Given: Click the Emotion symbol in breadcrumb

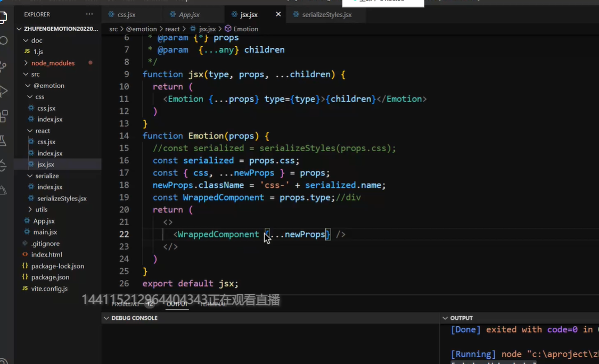Looking at the screenshot, I should [x=245, y=29].
